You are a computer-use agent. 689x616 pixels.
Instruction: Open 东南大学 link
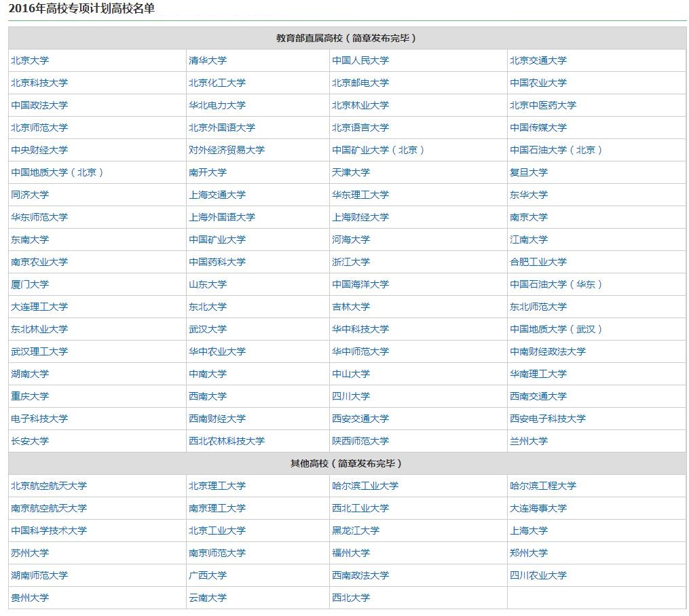pyautogui.click(x=30, y=239)
